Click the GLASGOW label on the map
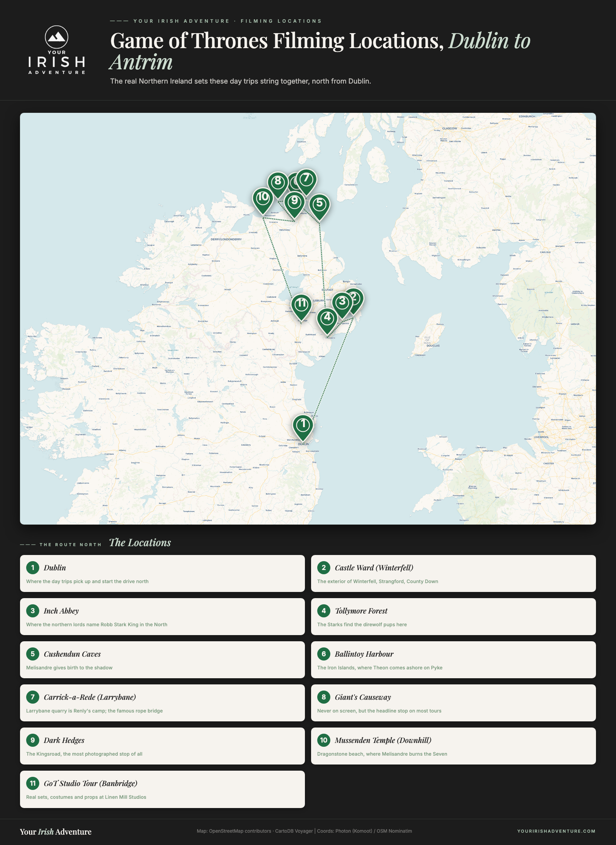Screen dimensions: 616x845 click(450, 129)
